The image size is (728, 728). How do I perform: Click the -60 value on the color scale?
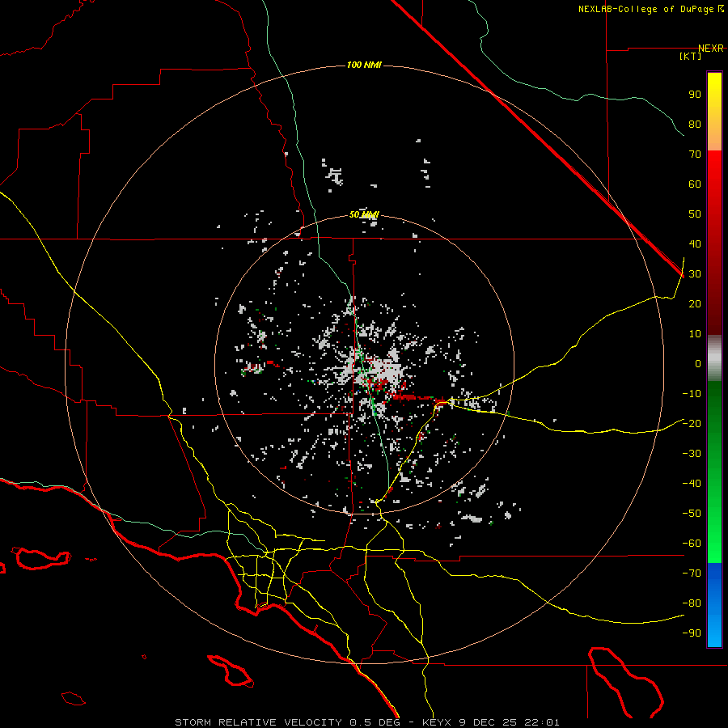tap(692, 544)
